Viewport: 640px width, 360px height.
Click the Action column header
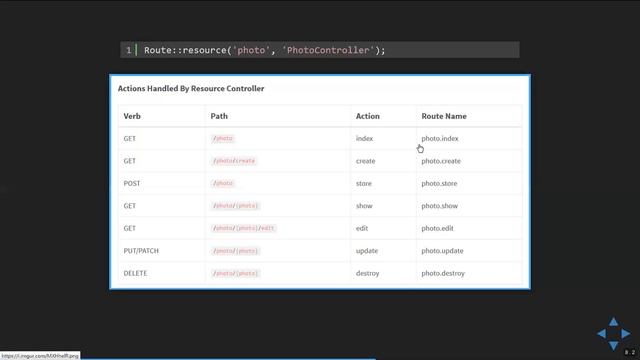[368, 116]
